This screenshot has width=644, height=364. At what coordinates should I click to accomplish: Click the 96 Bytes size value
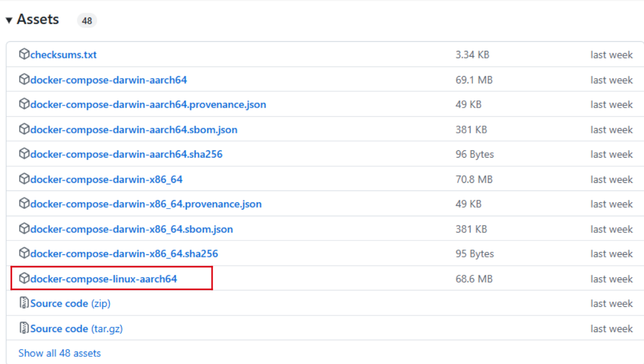[x=475, y=154]
